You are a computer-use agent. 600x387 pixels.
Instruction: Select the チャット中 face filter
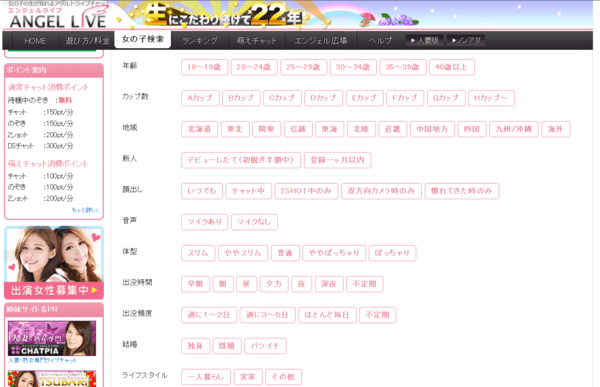(x=248, y=191)
